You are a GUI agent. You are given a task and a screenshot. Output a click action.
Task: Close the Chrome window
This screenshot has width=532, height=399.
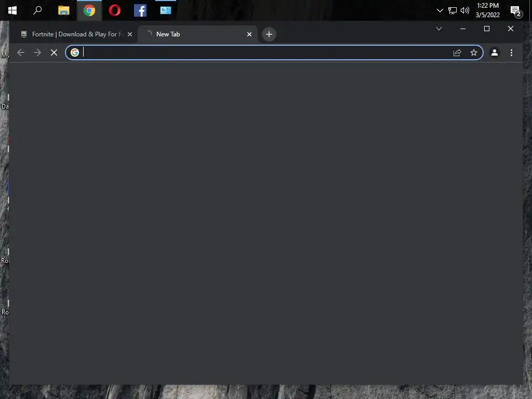[x=511, y=29]
